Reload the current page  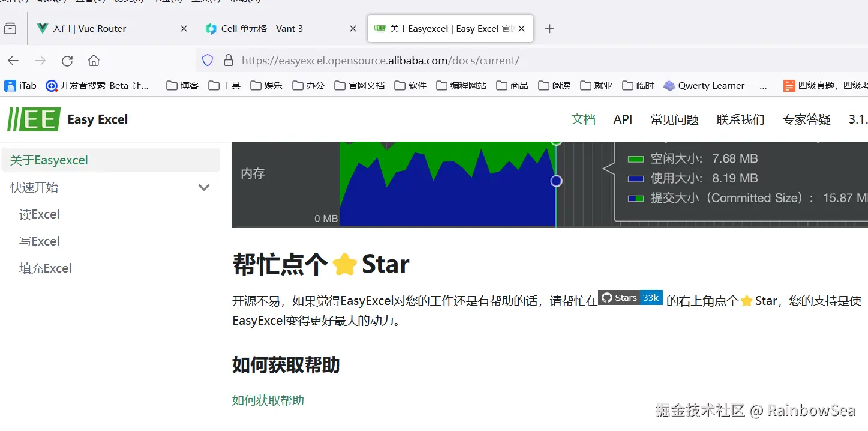(67, 61)
